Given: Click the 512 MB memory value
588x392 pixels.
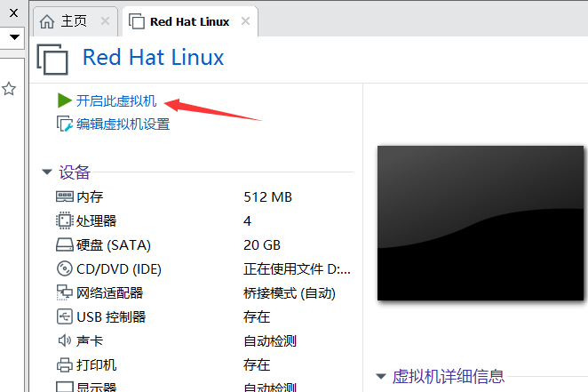Looking at the screenshot, I should tap(267, 197).
